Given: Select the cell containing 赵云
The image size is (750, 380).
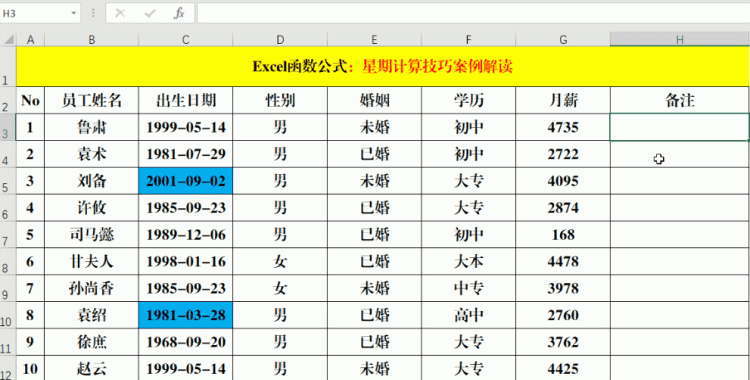Looking at the screenshot, I should (x=91, y=369).
